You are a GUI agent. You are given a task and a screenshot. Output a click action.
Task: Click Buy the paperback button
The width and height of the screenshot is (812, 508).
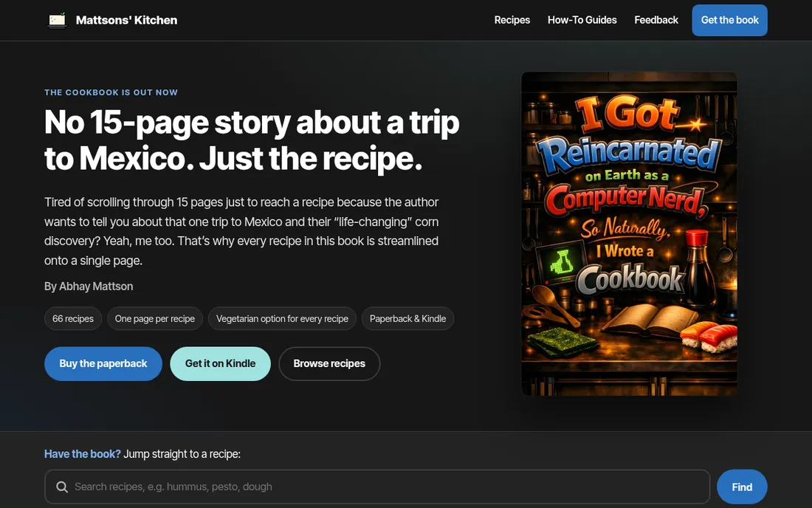[103, 363]
